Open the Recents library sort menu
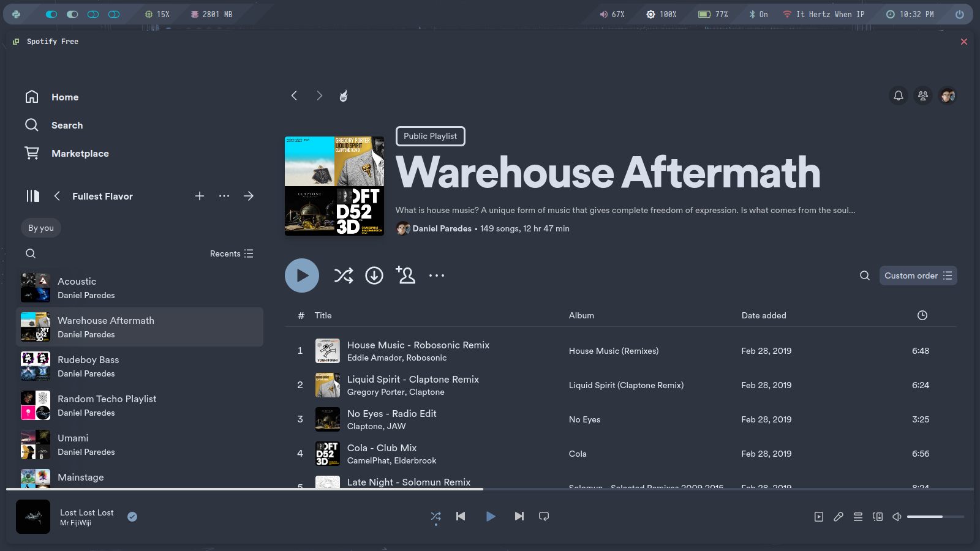This screenshot has width=980, height=551. pyautogui.click(x=231, y=253)
